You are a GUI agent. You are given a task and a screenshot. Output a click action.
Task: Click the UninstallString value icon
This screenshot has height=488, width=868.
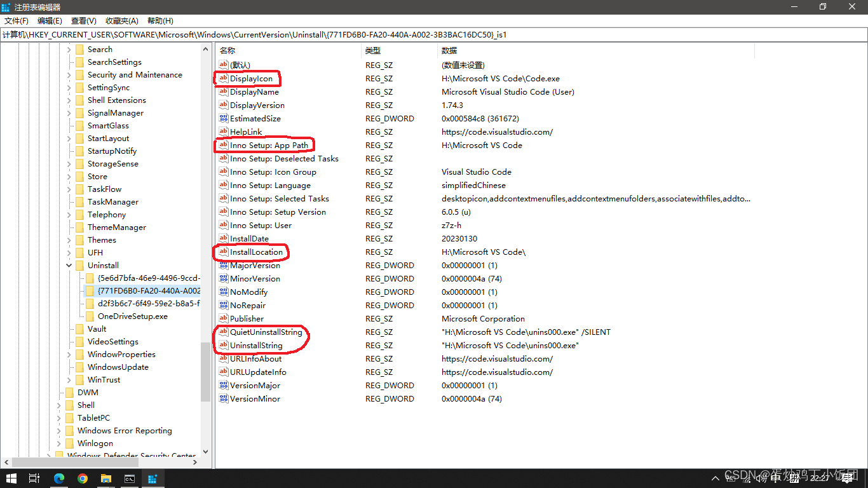(x=223, y=345)
